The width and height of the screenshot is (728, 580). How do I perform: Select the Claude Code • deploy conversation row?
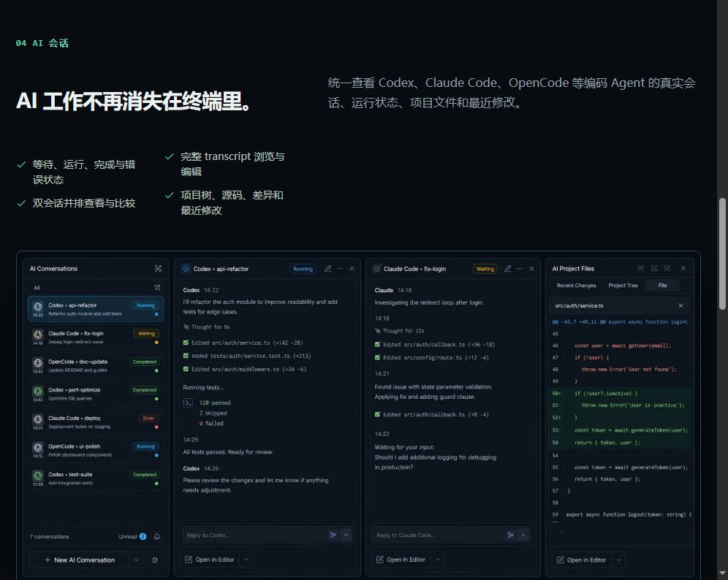[x=96, y=421]
